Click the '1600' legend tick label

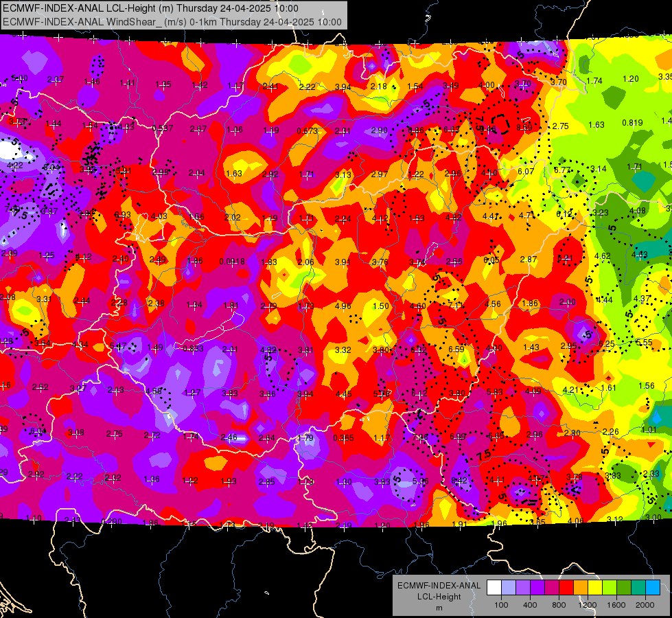pos(616,605)
